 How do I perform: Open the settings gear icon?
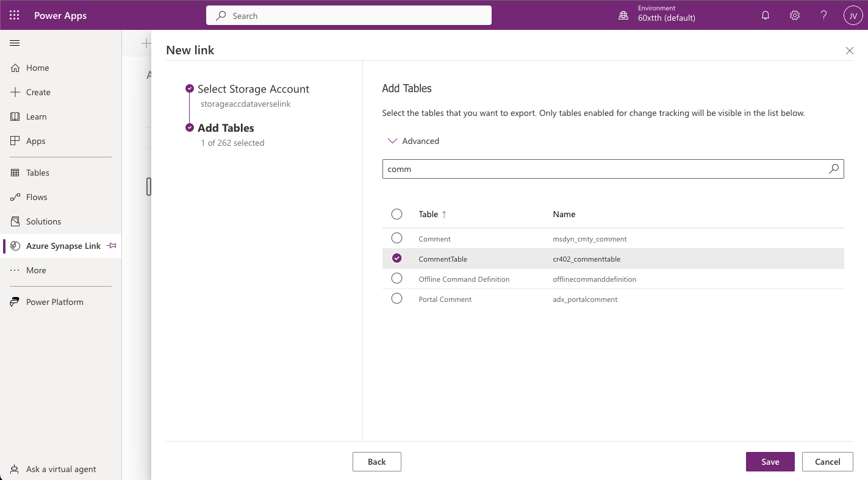pos(795,16)
